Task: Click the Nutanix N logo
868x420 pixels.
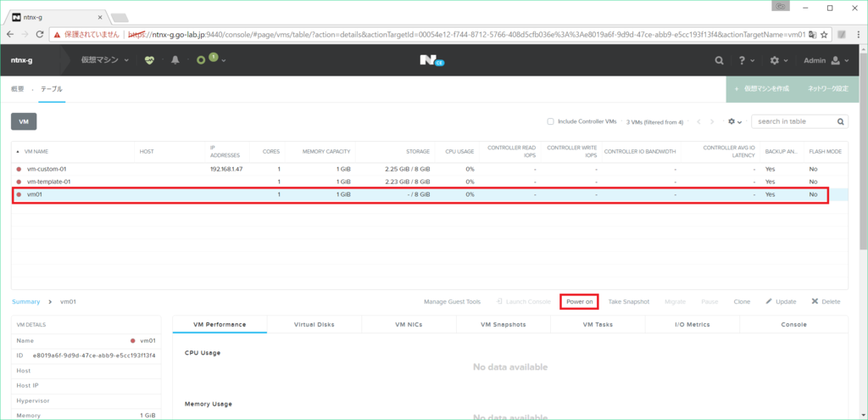Action: (431, 60)
